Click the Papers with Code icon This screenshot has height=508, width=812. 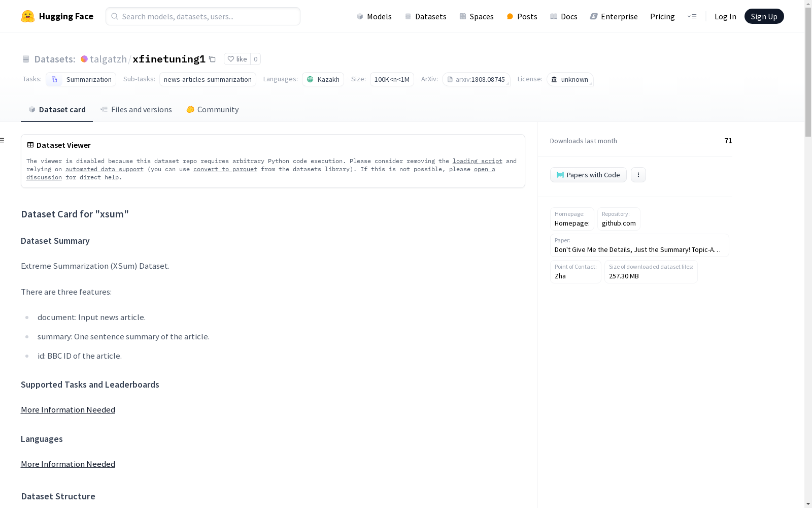point(560,175)
